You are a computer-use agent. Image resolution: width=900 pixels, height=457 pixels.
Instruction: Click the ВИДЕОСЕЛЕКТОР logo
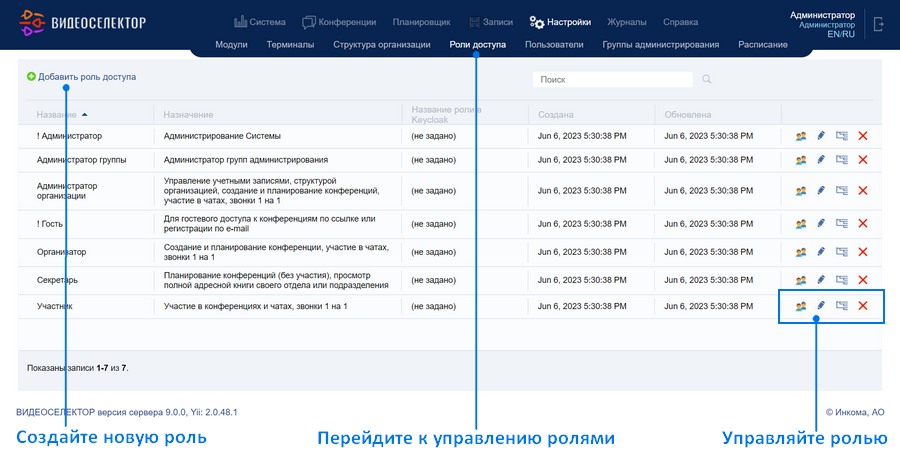pos(83,22)
